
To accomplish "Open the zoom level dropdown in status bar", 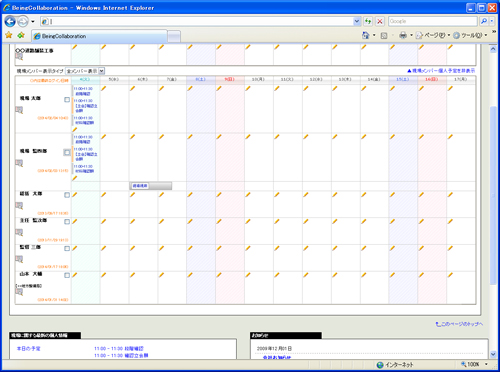I will (x=486, y=364).
